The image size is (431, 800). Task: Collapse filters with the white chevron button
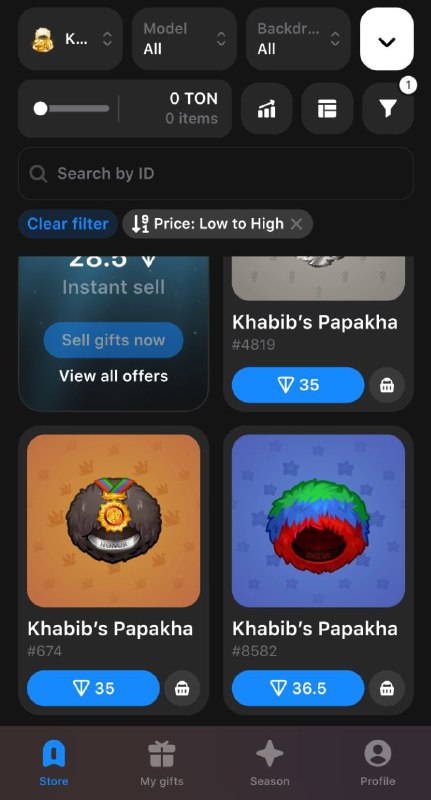(x=387, y=39)
